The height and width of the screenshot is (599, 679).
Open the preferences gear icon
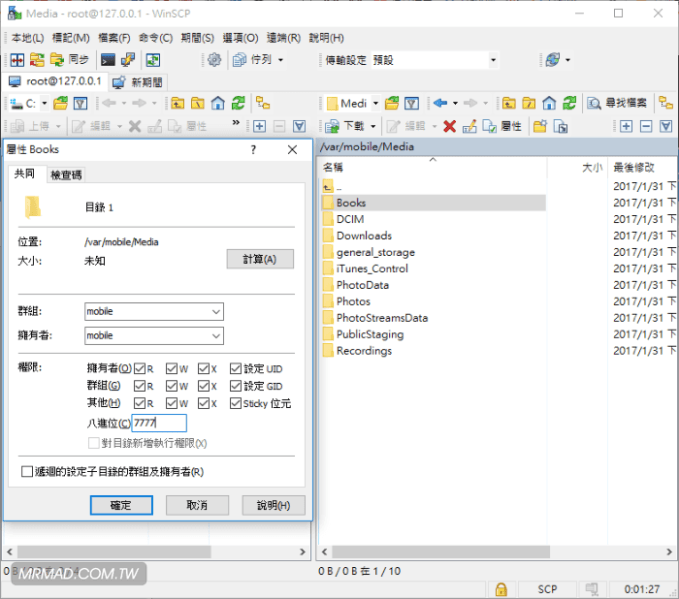(214, 60)
